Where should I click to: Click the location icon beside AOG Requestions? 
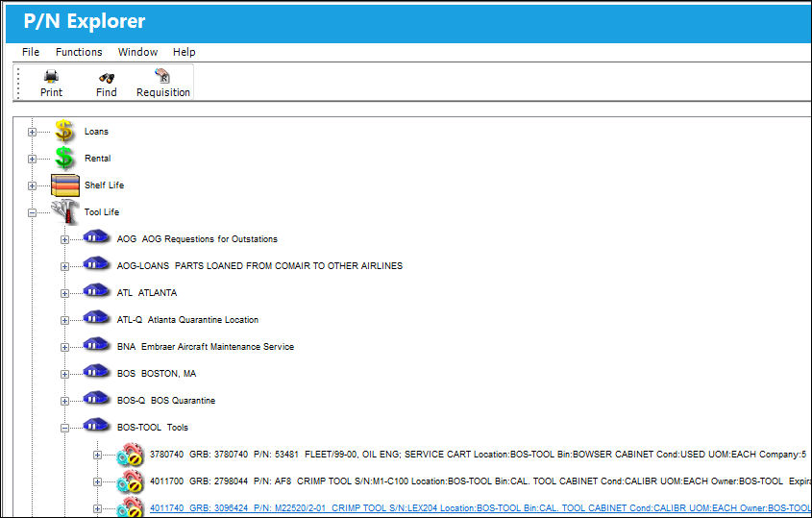click(96, 236)
